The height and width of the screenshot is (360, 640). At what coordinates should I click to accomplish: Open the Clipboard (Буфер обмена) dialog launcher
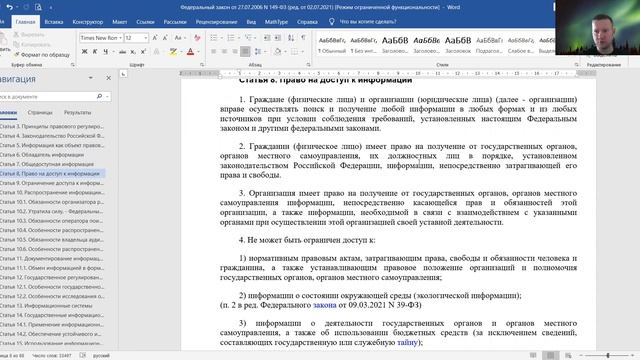click(73, 65)
